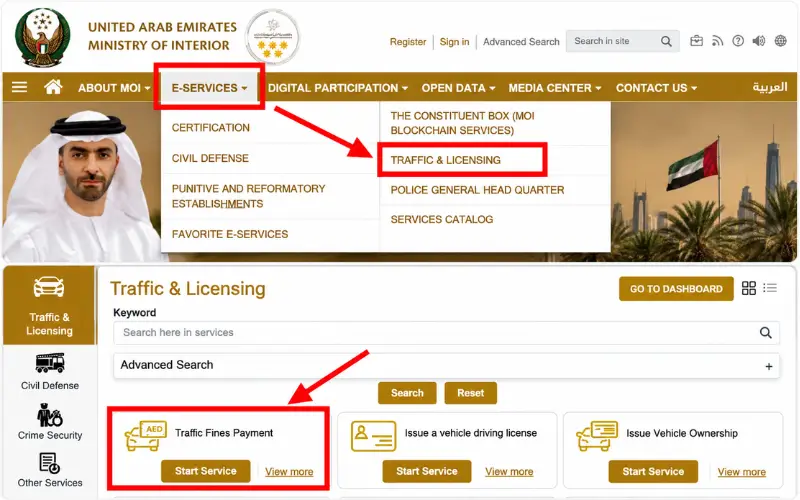Viewport: 800px width, 500px height.
Task: Expand the ABOUT MOI dropdown
Action: (x=114, y=88)
